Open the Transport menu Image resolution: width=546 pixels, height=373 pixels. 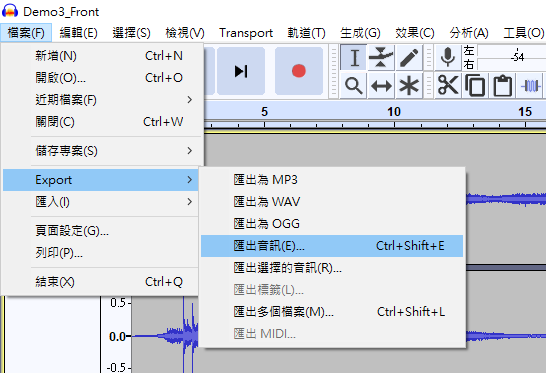246,33
